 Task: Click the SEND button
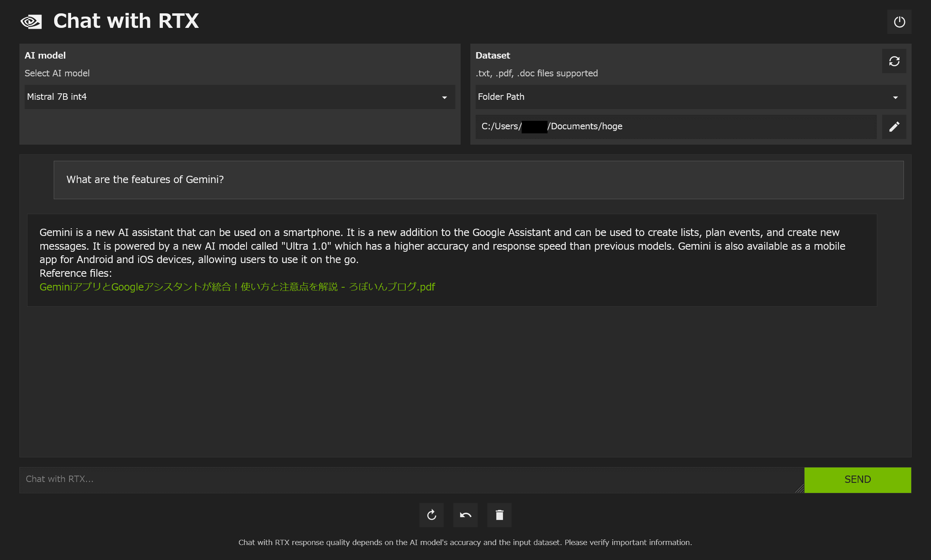coord(857,480)
